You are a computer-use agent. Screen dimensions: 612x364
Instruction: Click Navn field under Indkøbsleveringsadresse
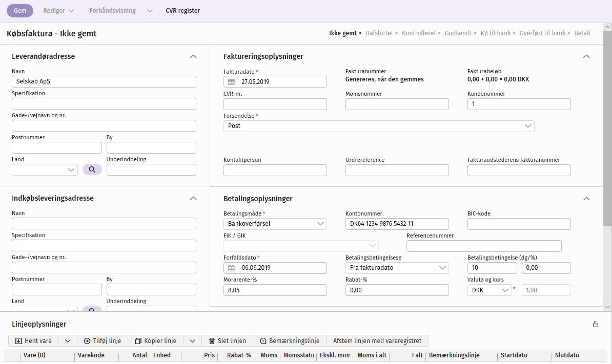click(x=104, y=224)
